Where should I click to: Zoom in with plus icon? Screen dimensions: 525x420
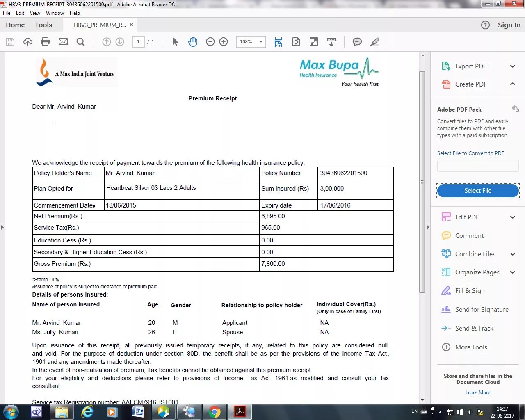[x=224, y=42]
